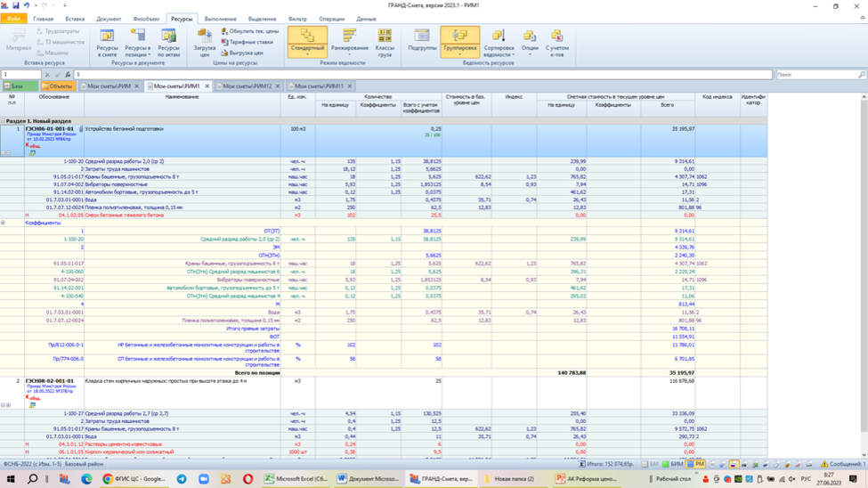The height and width of the screenshot is (488, 868).
Task: Open Тарифные ставки
Action: (247, 42)
